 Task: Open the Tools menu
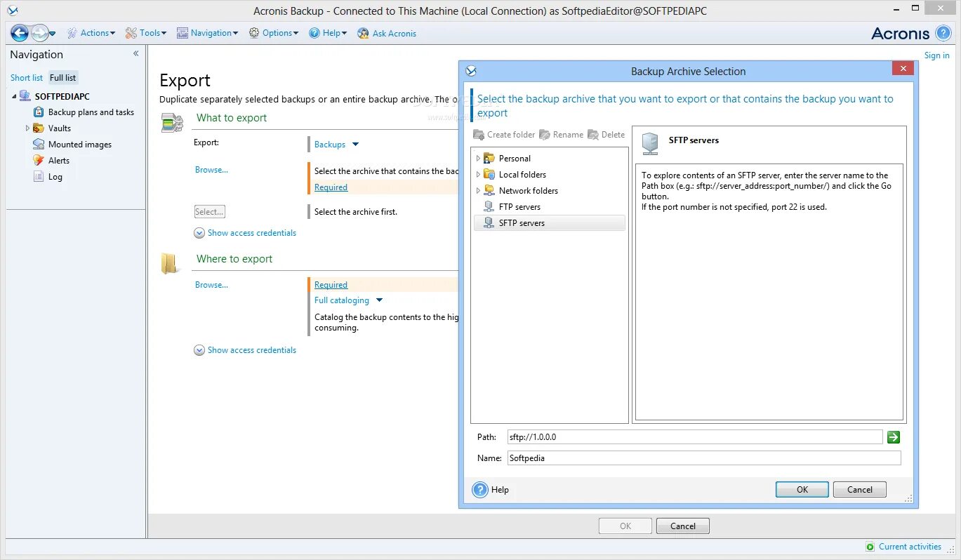[146, 33]
